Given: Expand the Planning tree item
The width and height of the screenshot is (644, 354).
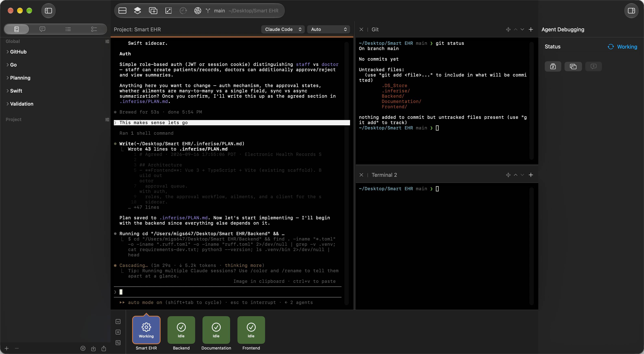Looking at the screenshot, I should (8, 78).
